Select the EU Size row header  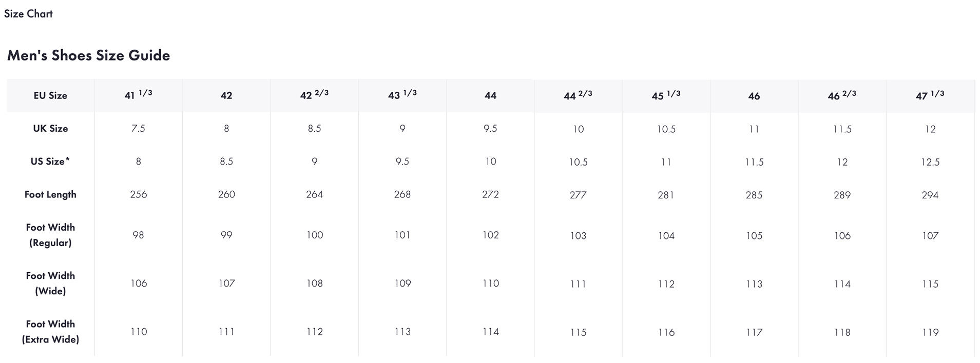50,95
